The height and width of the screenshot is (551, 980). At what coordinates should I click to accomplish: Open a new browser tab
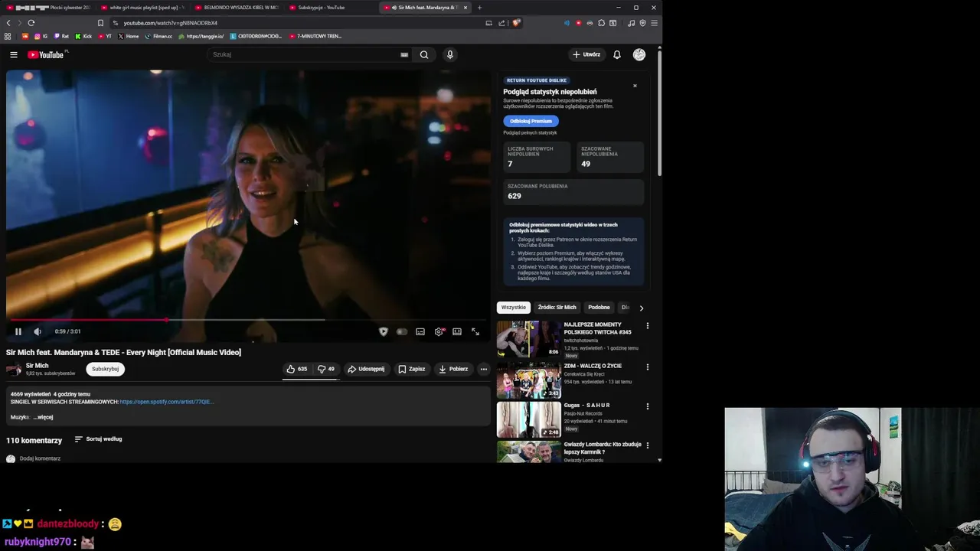(479, 8)
